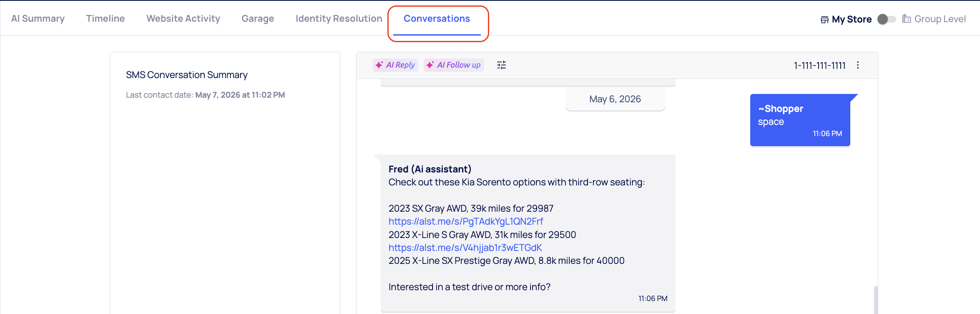Click the Fred (Ai assistant) sender name
This screenshot has width=980, height=314.
[x=430, y=169]
